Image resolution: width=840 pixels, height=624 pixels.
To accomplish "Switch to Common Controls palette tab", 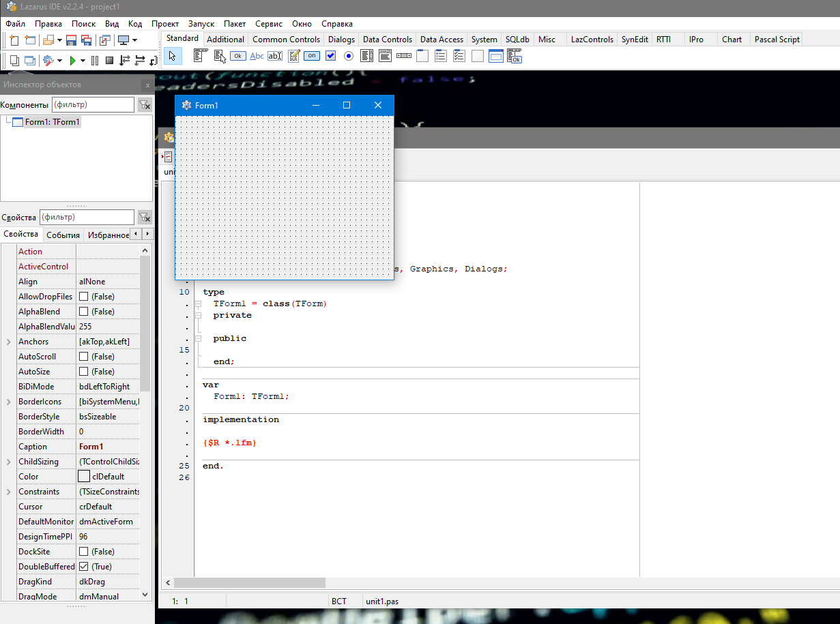I will 286,40.
